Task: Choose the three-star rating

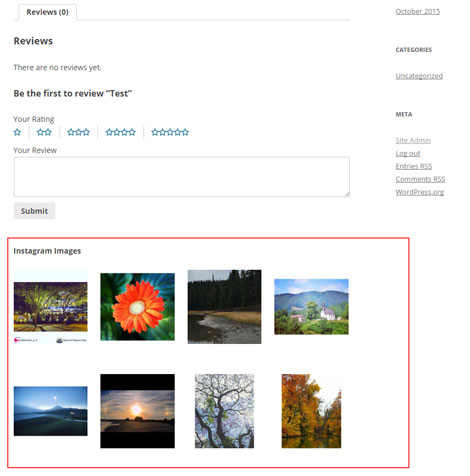Action: click(79, 132)
